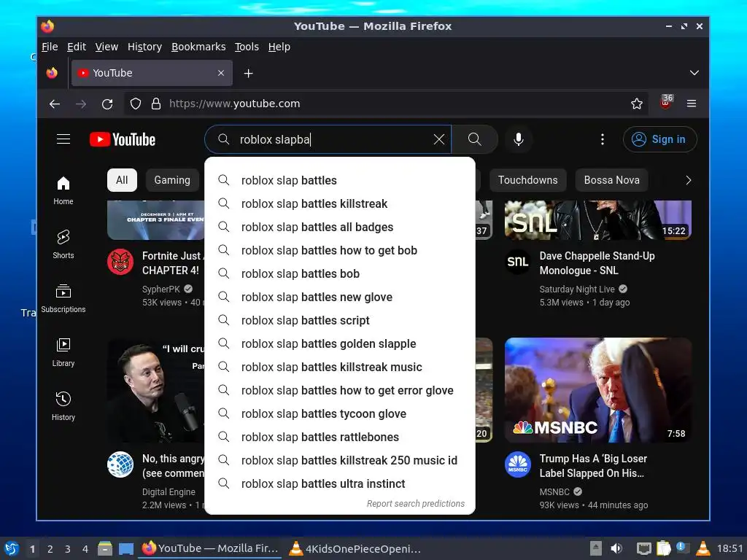Open SypherPK channel avatar
Screen dimensions: 747x560
(120, 262)
